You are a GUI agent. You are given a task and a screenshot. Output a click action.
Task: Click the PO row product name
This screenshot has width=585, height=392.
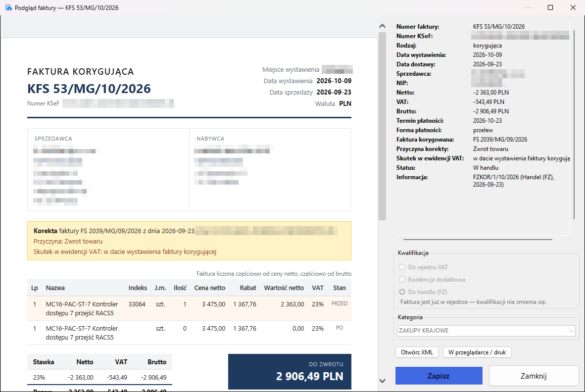click(82, 333)
